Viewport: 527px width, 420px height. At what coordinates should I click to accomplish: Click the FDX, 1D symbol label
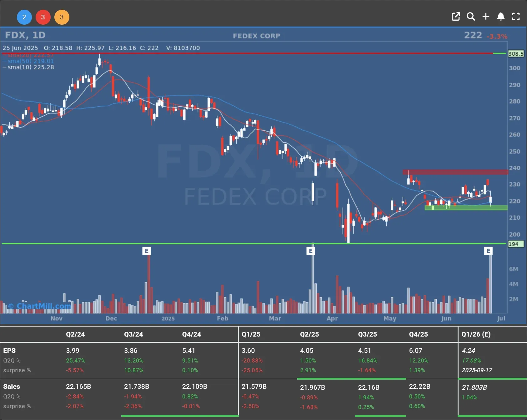[x=25, y=35]
